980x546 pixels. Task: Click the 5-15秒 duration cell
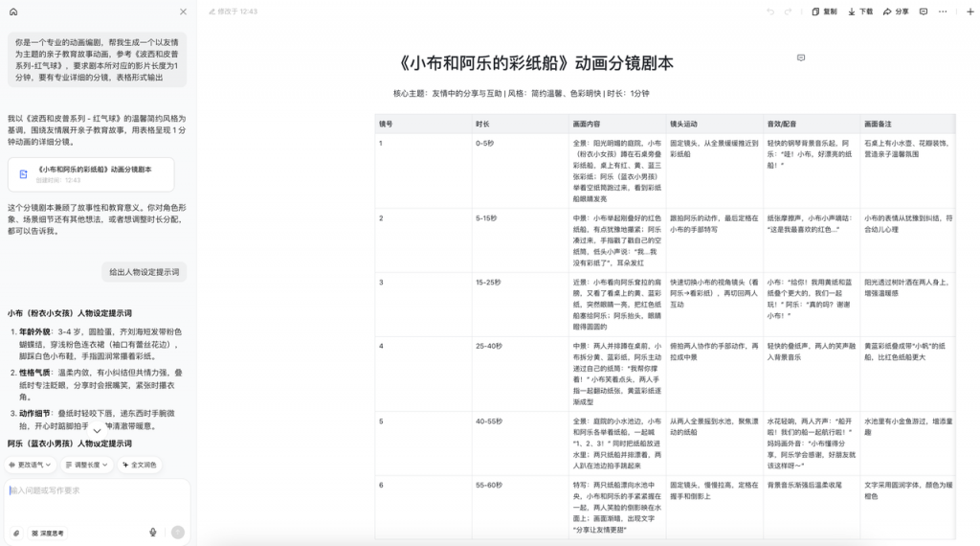click(520, 240)
